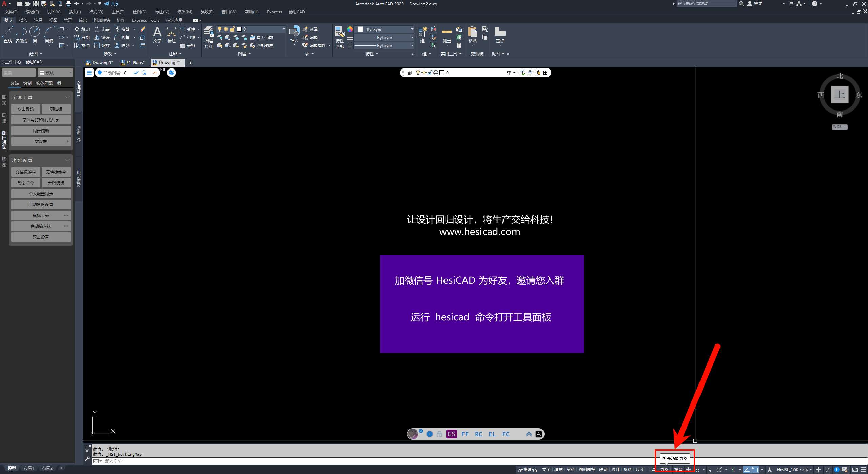Collapse the 功能设置 section

pyautogui.click(x=67, y=160)
